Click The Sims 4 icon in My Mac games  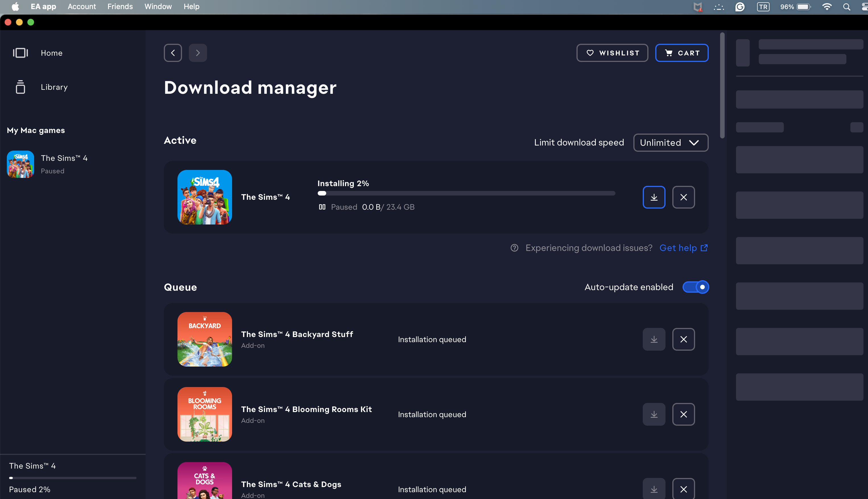pos(20,164)
